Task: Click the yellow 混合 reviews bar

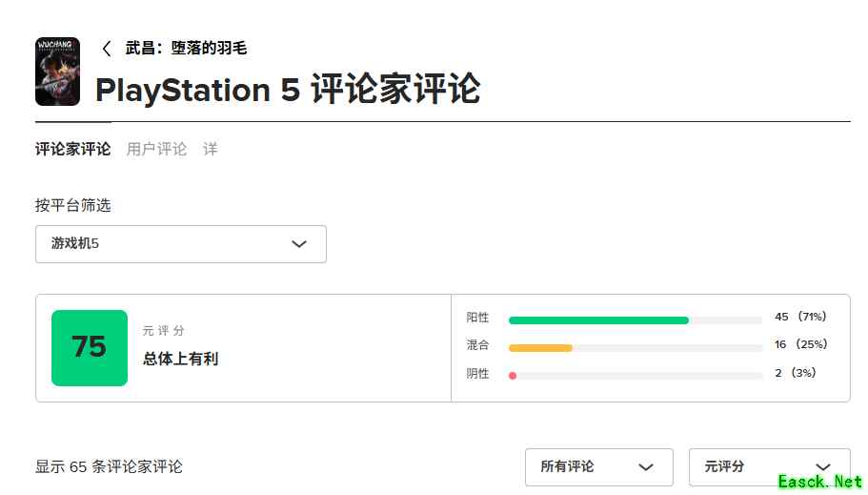Action: click(540, 348)
